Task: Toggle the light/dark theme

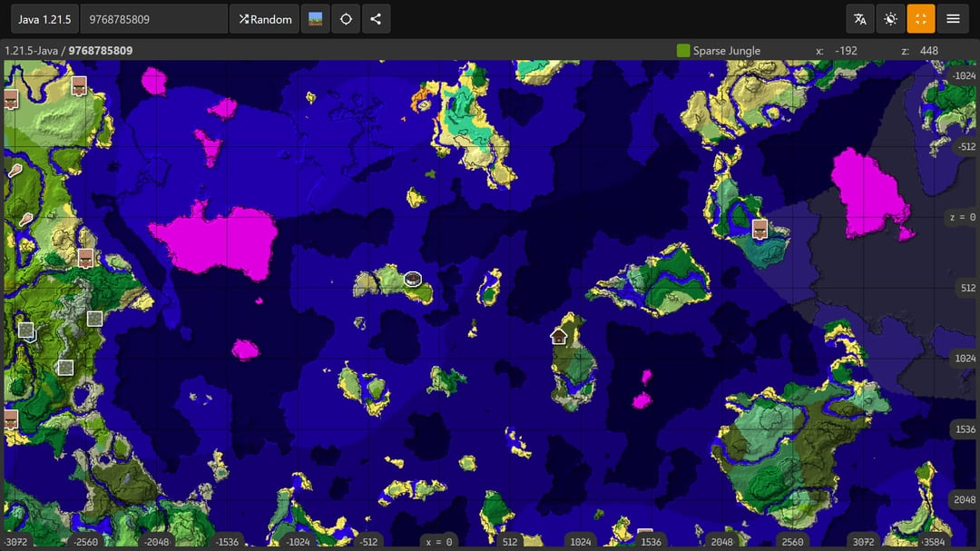Action: click(890, 19)
